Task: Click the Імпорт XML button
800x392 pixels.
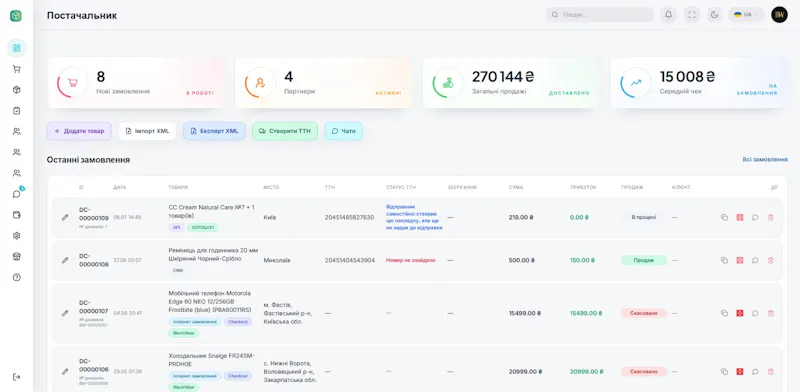Action: coord(147,131)
